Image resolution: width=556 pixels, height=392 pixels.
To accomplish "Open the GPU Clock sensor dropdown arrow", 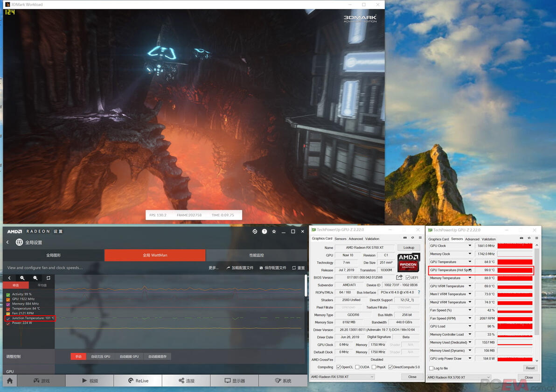I will 470,245.
